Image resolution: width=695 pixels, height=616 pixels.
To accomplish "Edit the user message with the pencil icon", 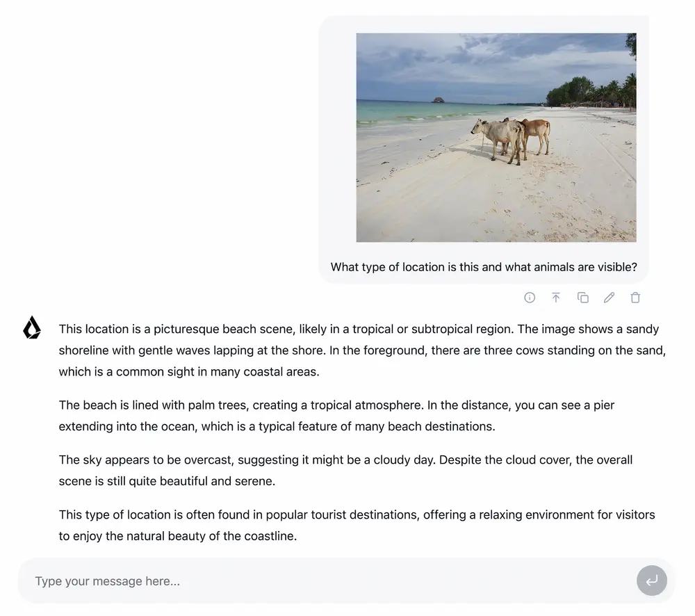I will (610, 298).
